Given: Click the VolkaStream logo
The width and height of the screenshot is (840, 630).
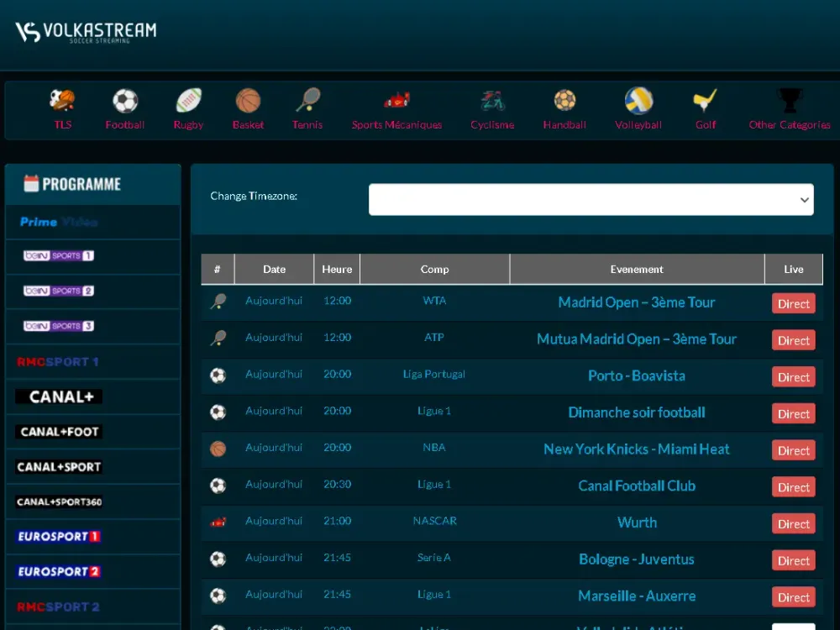Looking at the screenshot, I should 86,32.
